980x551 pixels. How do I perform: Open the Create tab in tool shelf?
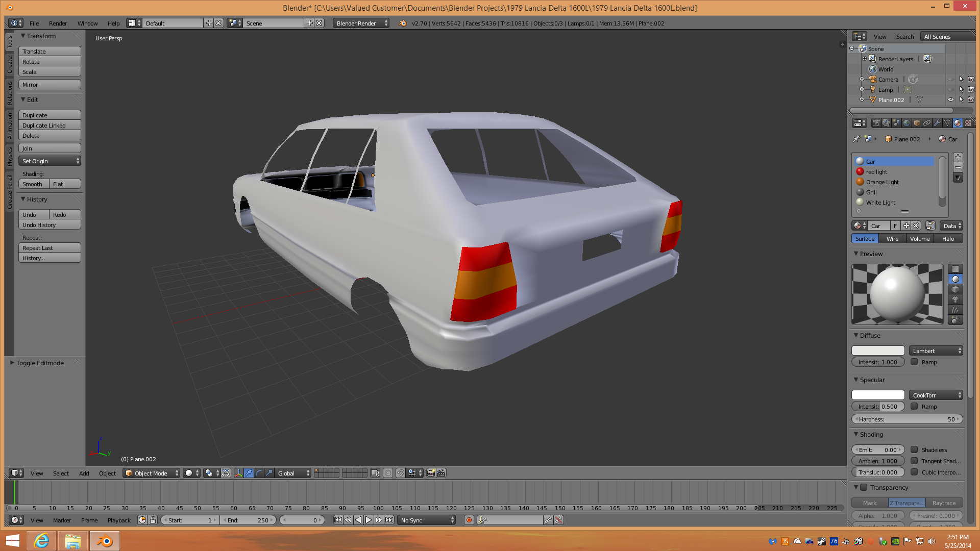click(x=9, y=65)
